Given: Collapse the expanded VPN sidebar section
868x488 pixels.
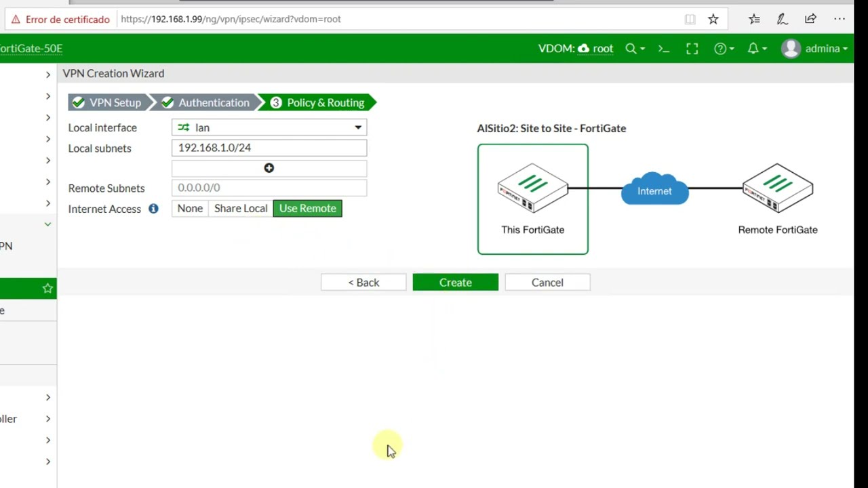Looking at the screenshot, I should pyautogui.click(x=47, y=224).
